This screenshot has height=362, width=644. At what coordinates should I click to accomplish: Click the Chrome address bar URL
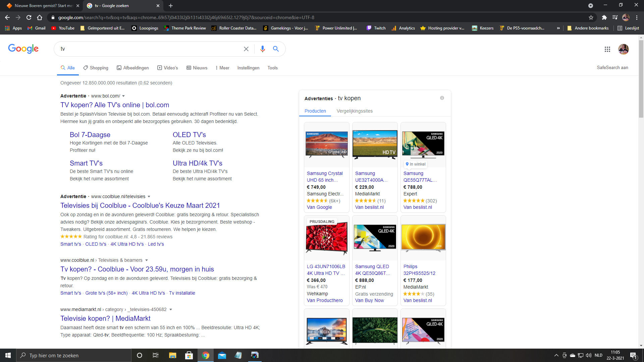pyautogui.click(x=186, y=17)
